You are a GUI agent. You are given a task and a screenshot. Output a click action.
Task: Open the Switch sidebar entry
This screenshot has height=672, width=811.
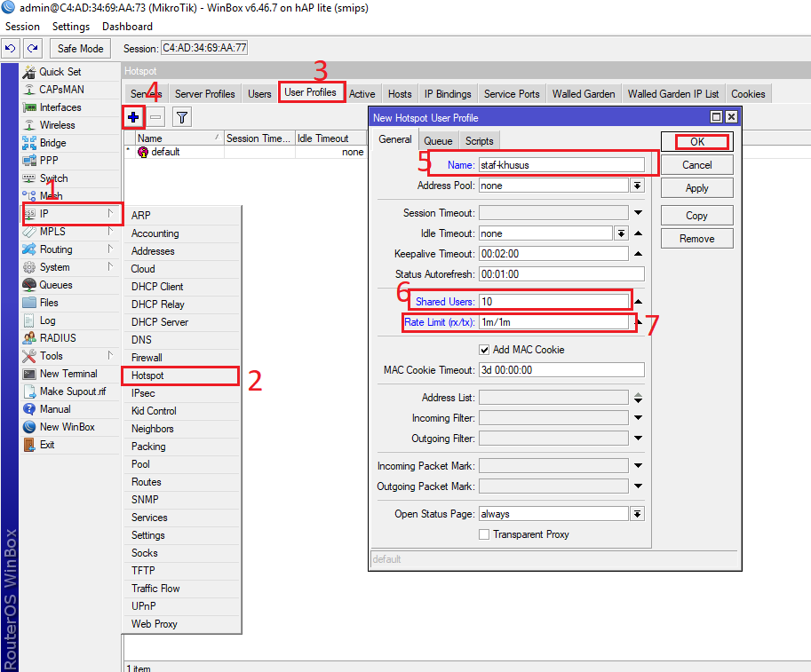[54, 178]
